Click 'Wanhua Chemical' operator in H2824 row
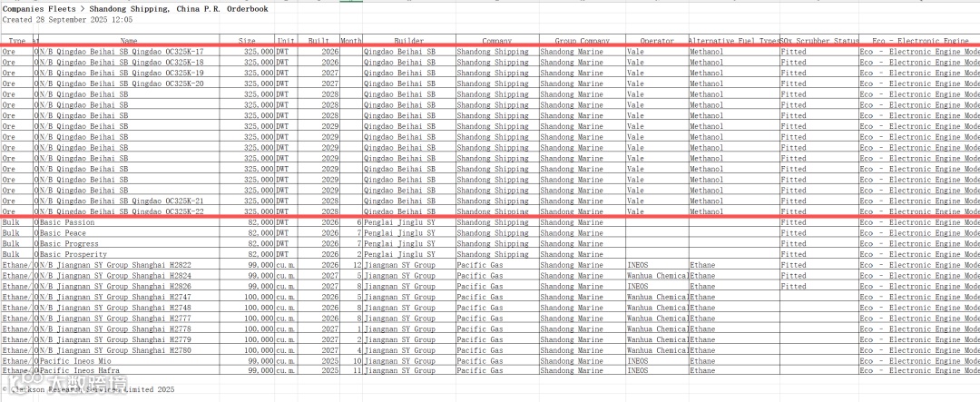The image size is (980, 402). [657, 275]
